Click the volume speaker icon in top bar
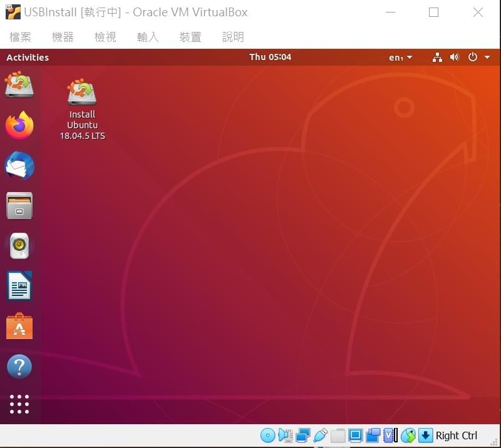The image size is (501, 448). tap(455, 58)
